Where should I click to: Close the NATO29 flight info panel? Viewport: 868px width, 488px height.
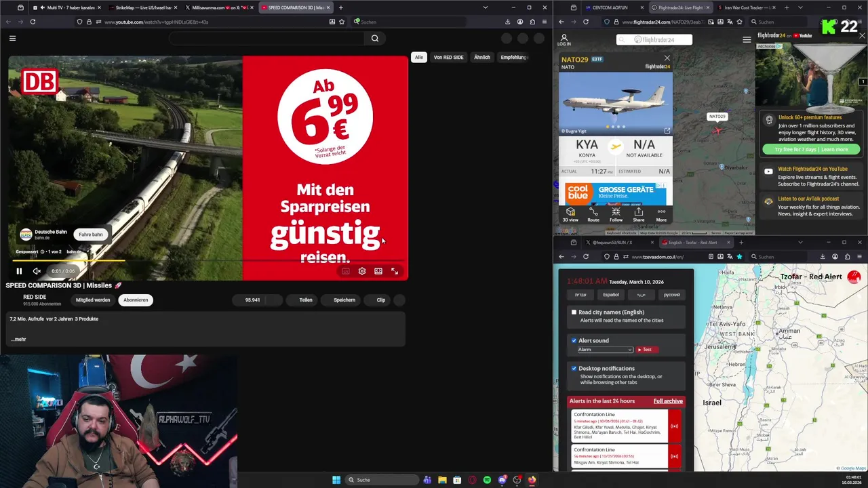pos(667,58)
